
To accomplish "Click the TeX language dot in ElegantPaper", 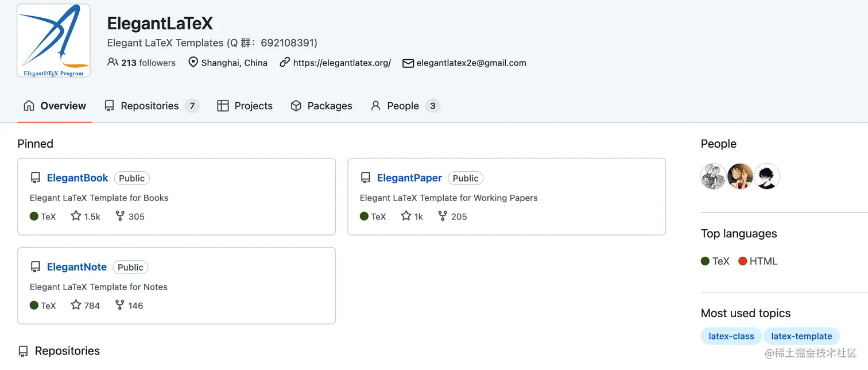I will [x=364, y=217].
